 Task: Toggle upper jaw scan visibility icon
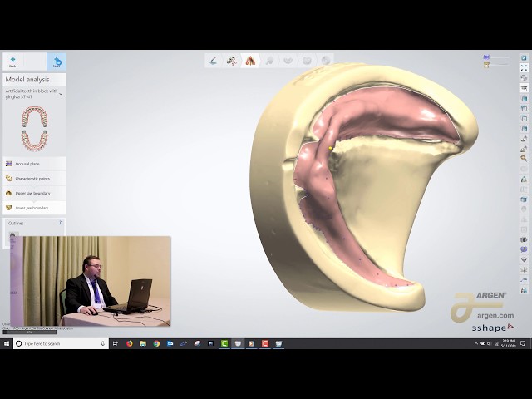point(486,57)
